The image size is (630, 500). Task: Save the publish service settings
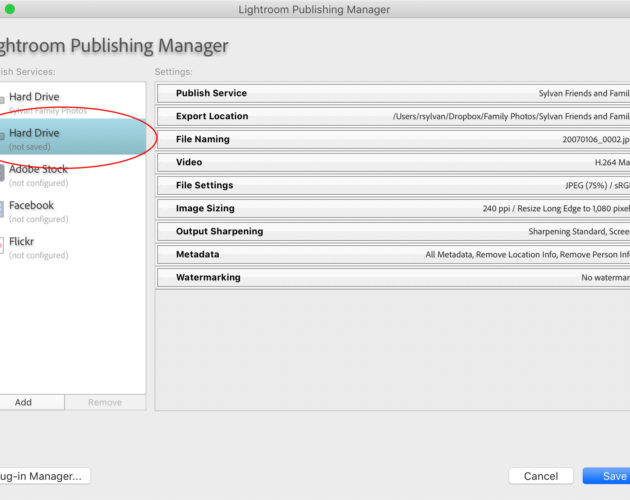click(x=607, y=476)
